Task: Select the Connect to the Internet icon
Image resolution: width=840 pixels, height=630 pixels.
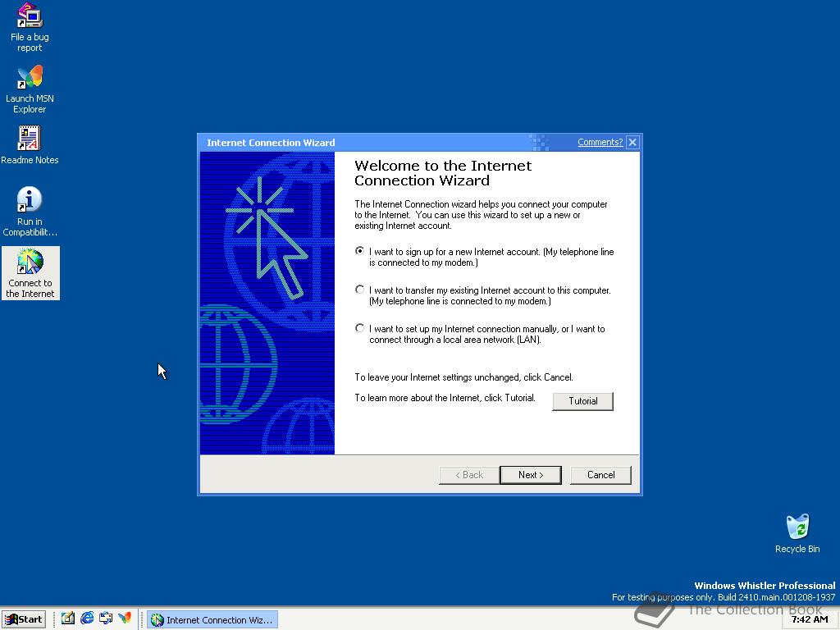Action: coord(30,273)
